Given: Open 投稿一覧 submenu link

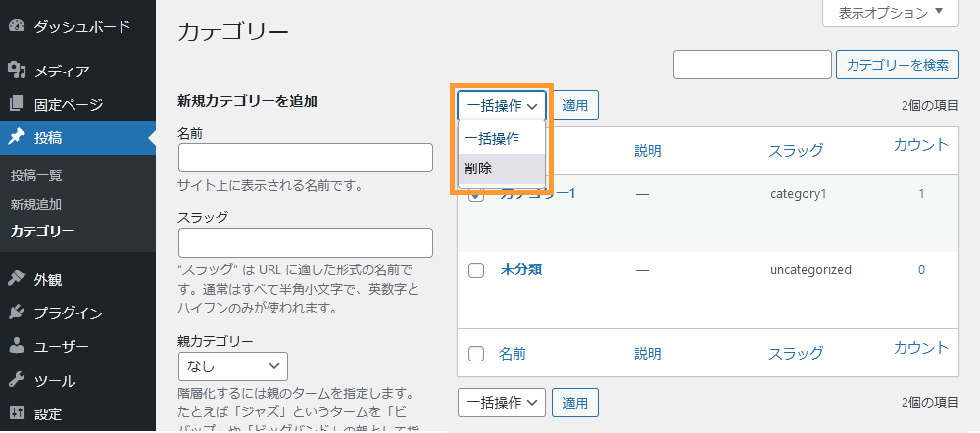Looking at the screenshot, I should [36, 175].
